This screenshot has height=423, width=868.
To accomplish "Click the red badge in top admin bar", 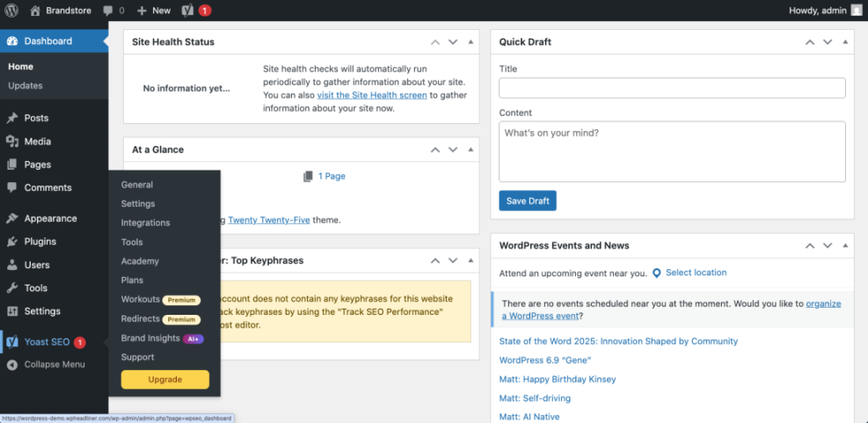I will tap(205, 11).
